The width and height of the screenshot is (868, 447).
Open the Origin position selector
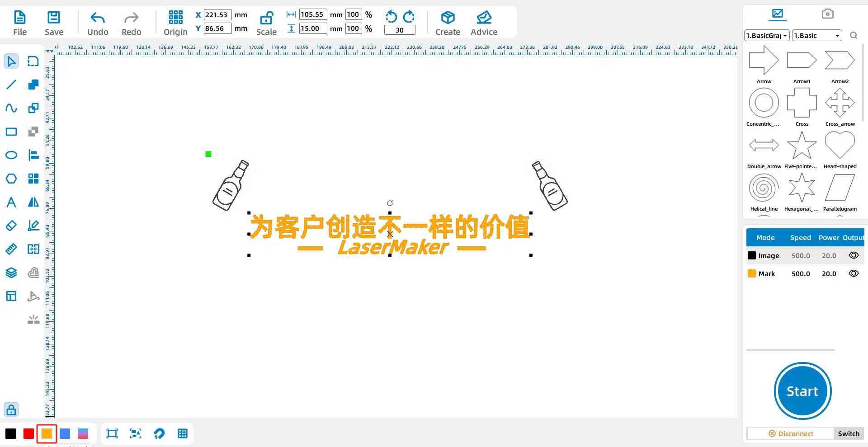coord(175,23)
